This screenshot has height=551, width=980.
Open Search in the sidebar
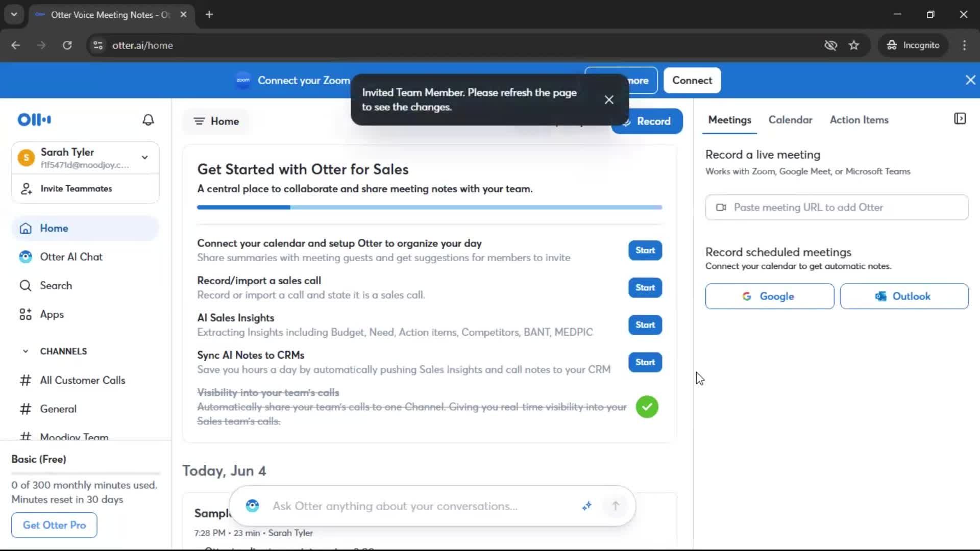[85, 286]
